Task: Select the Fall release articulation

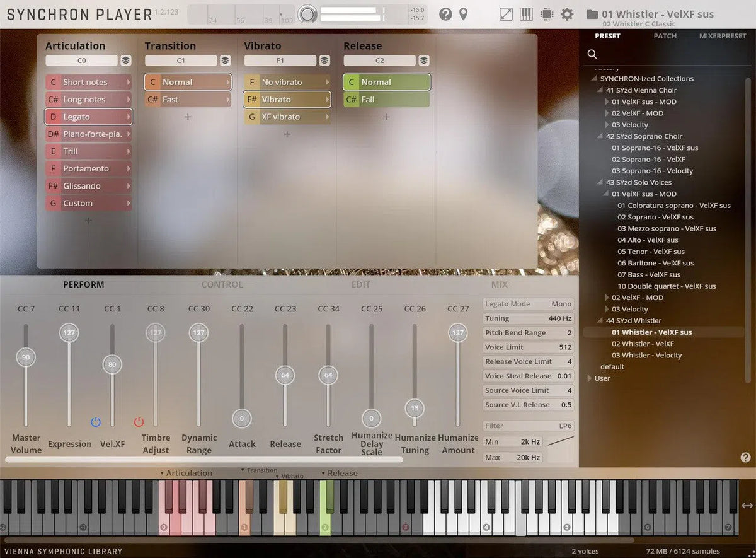Action: [x=386, y=99]
